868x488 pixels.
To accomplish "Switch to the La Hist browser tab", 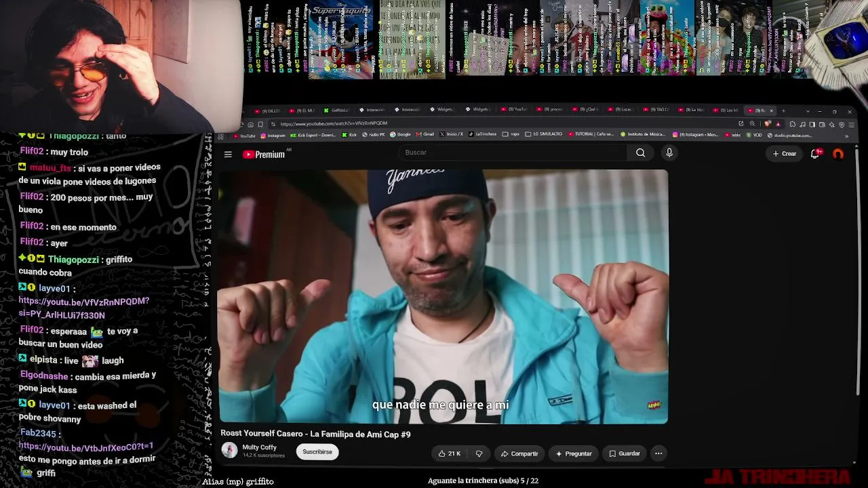I will click(690, 110).
